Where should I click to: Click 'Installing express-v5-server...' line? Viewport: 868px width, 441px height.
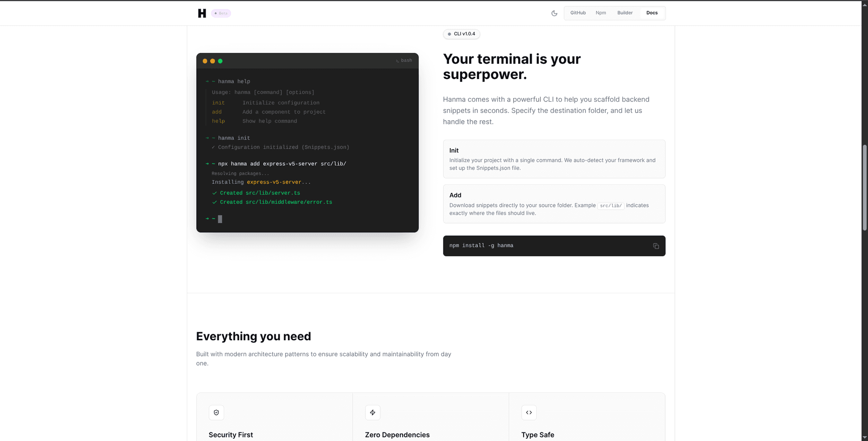(x=261, y=182)
